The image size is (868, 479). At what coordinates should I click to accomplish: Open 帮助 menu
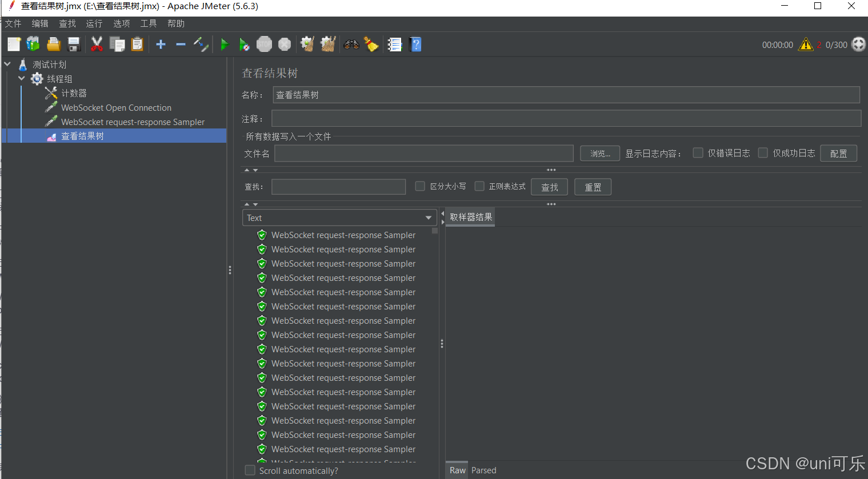[176, 23]
